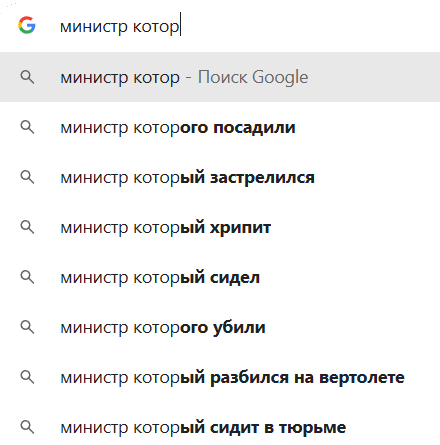Click bold text 'застрелился' in suggestions
Viewport: 440px width, 445px height.
(x=262, y=178)
